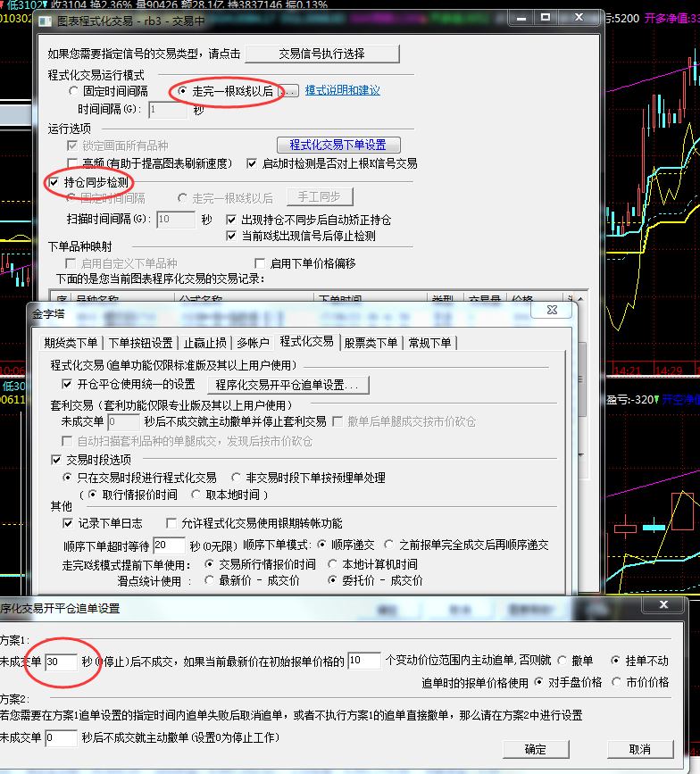Click the 时间间隔 seconds input field
The width and height of the screenshot is (700, 774).
tap(168, 110)
